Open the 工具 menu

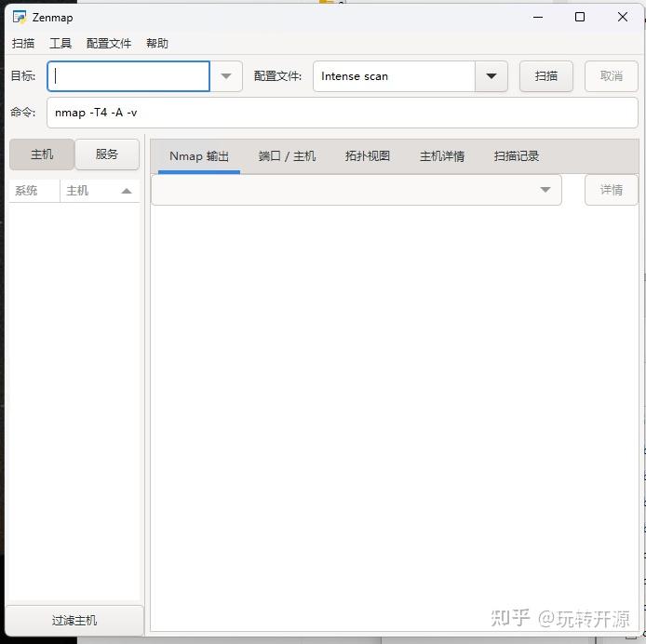coord(61,43)
